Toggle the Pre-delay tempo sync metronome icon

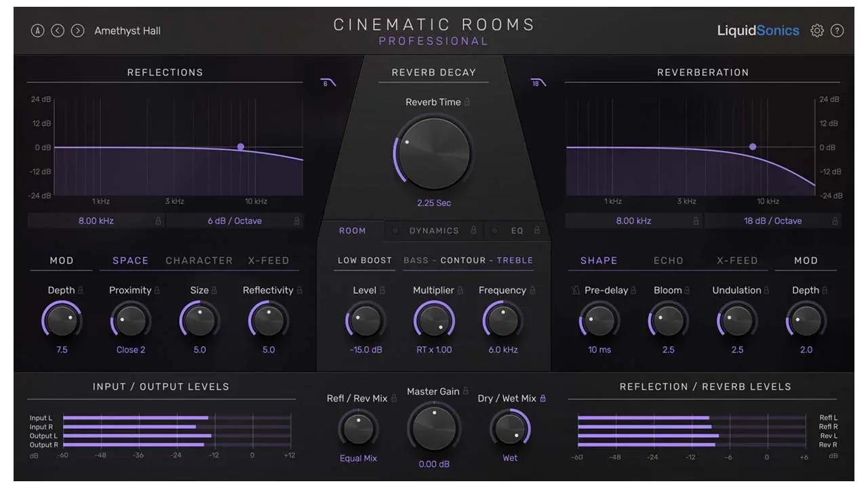pyautogui.click(x=576, y=290)
